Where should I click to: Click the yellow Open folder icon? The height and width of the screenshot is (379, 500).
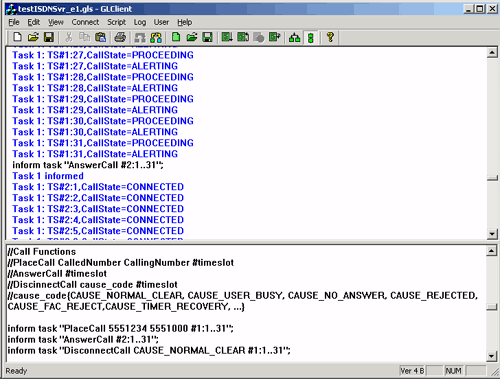click(33, 37)
